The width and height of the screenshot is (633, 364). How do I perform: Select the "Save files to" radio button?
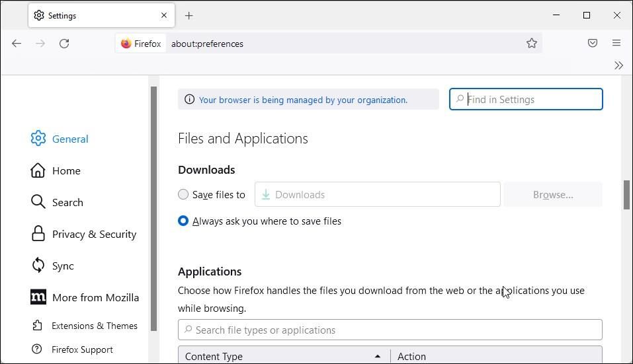(x=183, y=194)
